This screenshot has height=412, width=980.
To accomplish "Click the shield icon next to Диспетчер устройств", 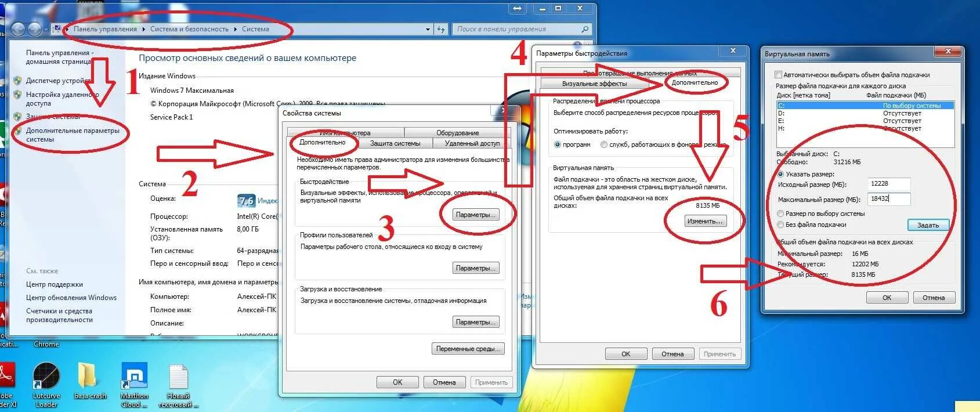I will click(17, 81).
